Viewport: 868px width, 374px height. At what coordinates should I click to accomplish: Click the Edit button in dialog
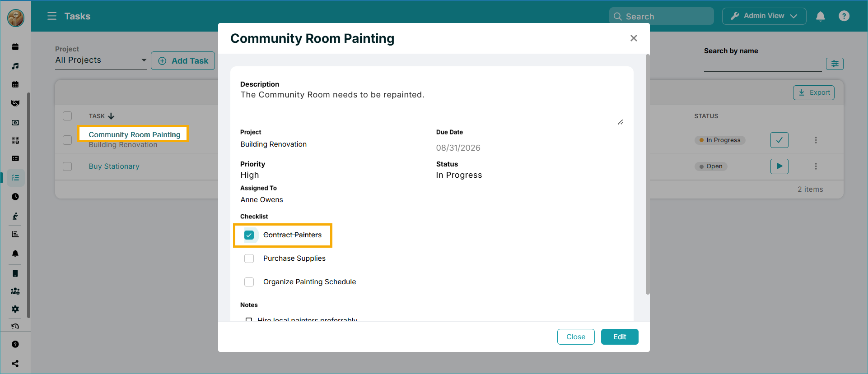click(620, 337)
